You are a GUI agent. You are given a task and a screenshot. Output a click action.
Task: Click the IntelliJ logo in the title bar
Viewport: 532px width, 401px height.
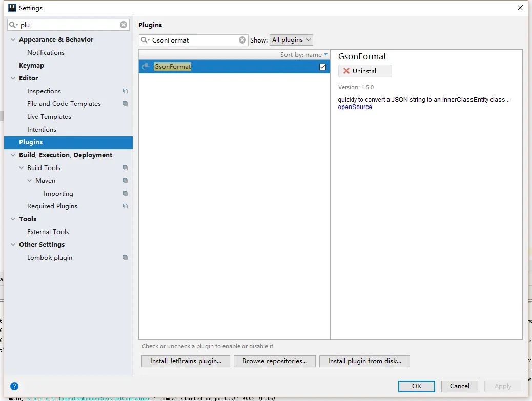coord(12,8)
